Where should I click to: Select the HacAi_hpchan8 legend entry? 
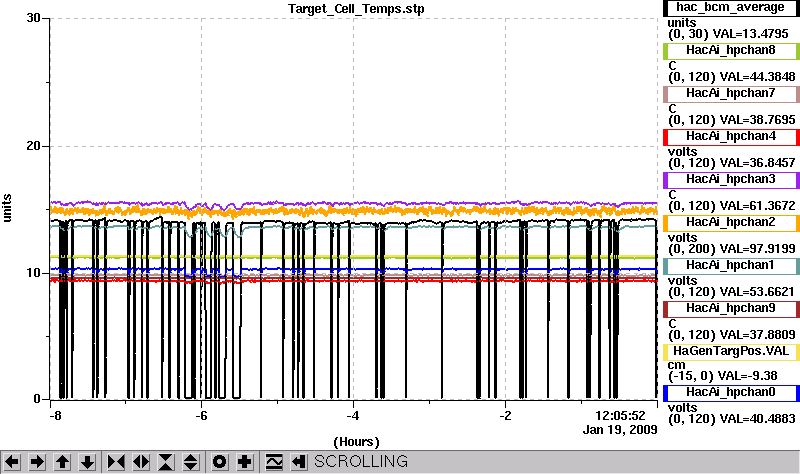(x=731, y=51)
